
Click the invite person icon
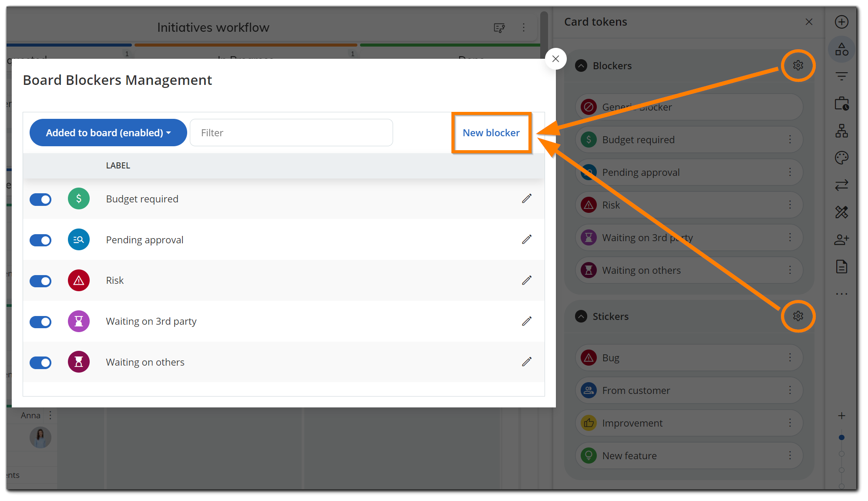[x=841, y=239]
